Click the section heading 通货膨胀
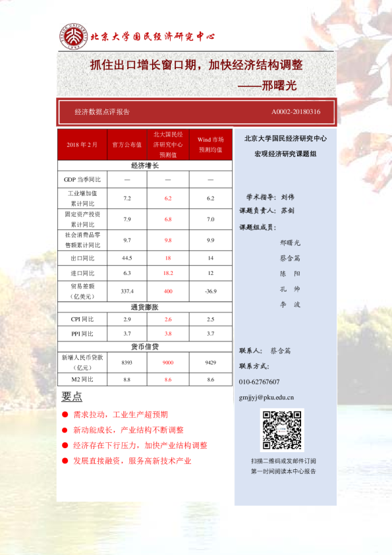This screenshot has height=555, width=392. (145, 307)
